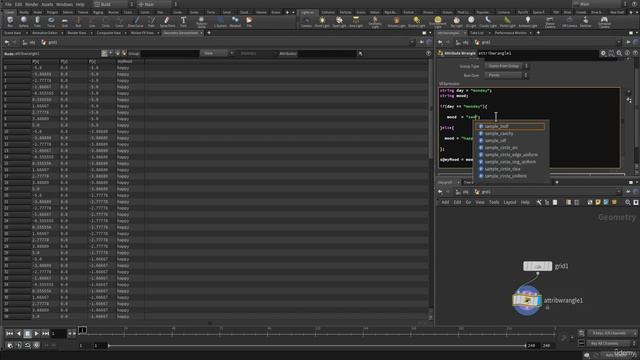Click the VEXpression horizontal scrollbar

click(532, 174)
